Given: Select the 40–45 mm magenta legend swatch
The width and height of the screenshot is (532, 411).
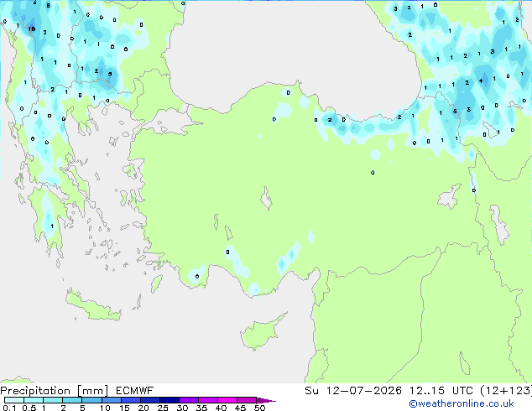Looking at the screenshot, I should (x=227, y=400).
